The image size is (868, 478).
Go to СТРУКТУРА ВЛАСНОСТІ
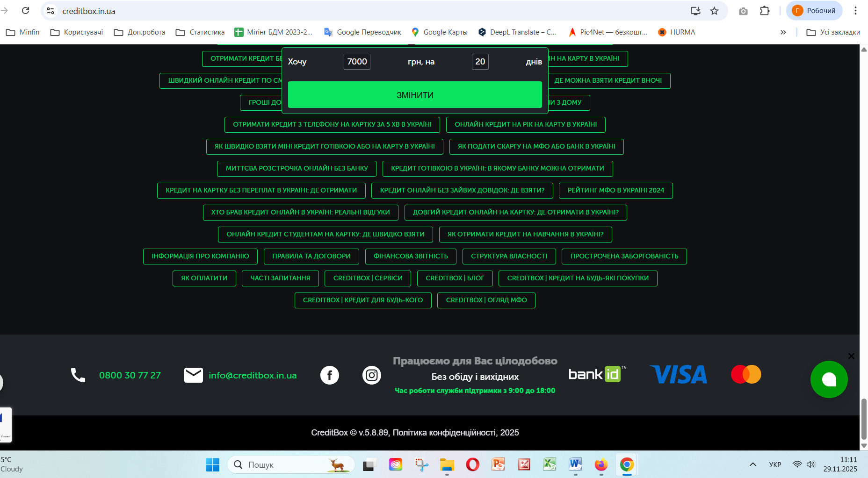tap(509, 257)
